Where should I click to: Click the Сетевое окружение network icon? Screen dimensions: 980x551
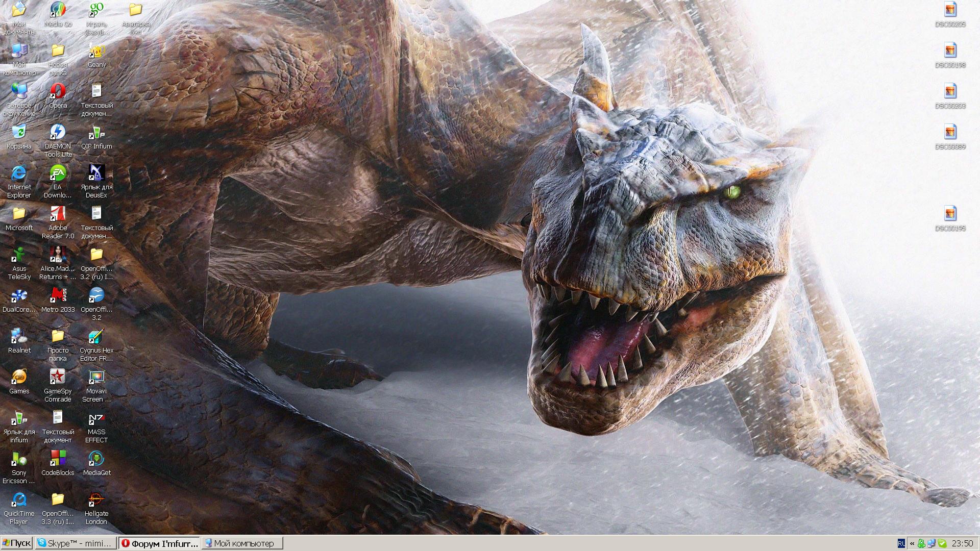[19, 100]
